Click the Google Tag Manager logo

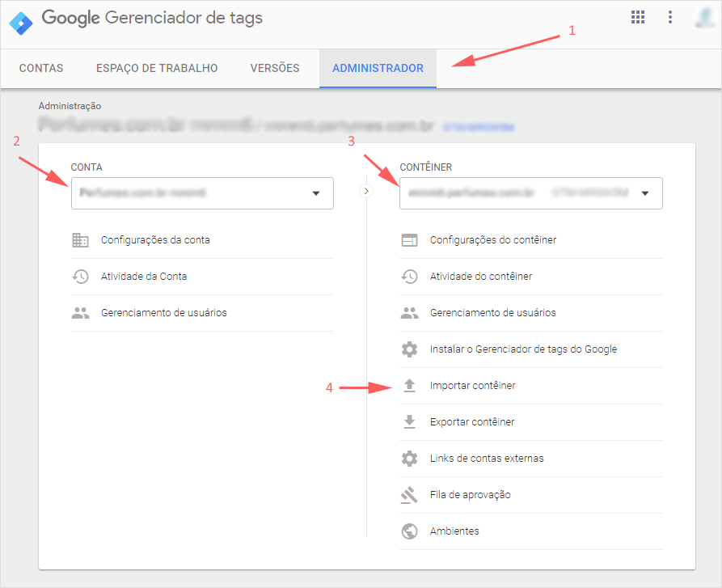(x=21, y=23)
